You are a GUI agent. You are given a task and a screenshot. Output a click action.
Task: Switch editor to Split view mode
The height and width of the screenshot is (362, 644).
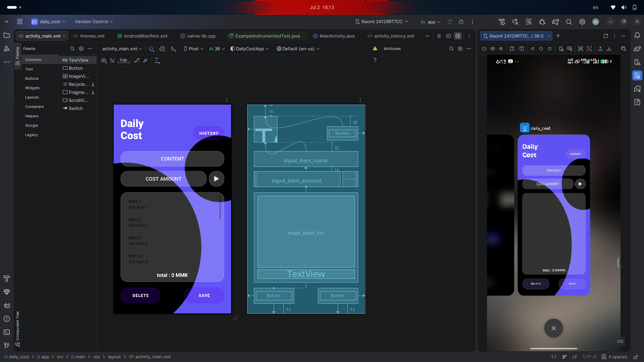[x=448, y=36]
